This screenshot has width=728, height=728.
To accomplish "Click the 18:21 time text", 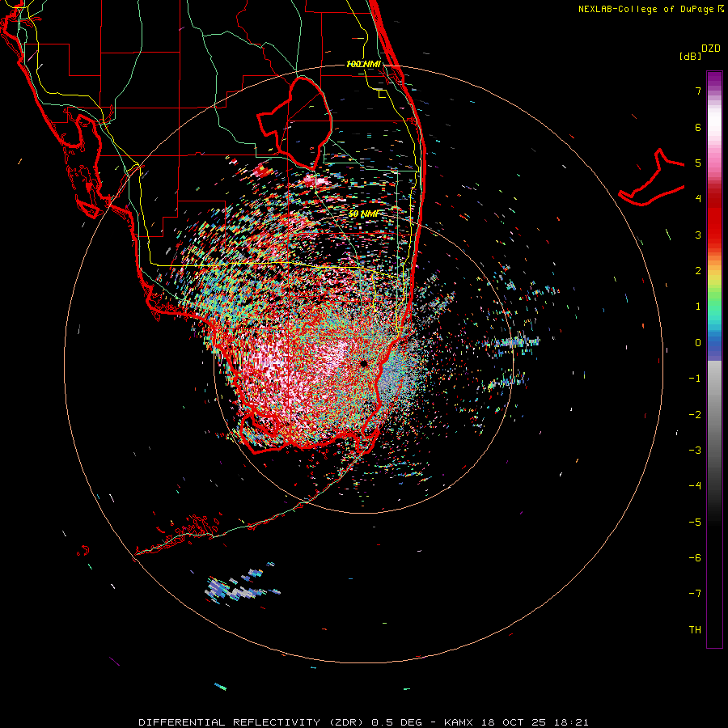I will coord(574,722).
